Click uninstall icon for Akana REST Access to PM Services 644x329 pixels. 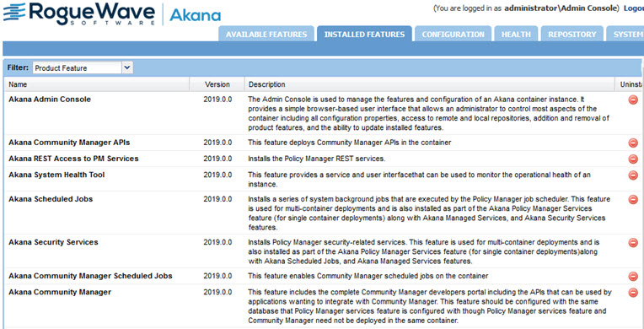[x=633, y=159]
